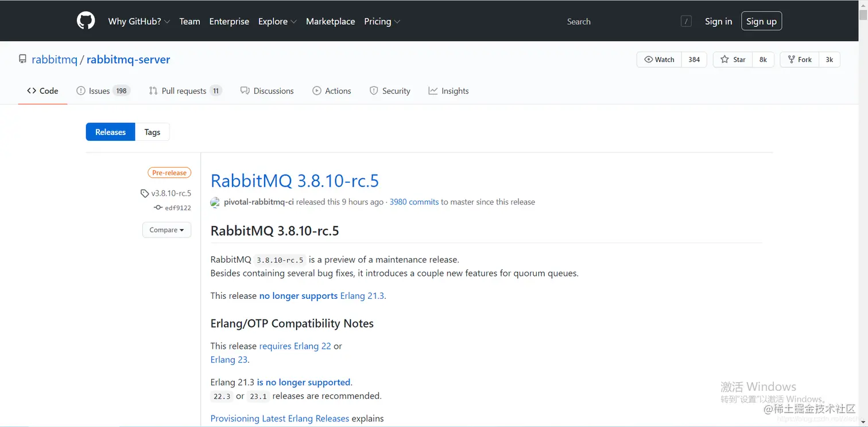Open the forks count 3k

point(829,60)
